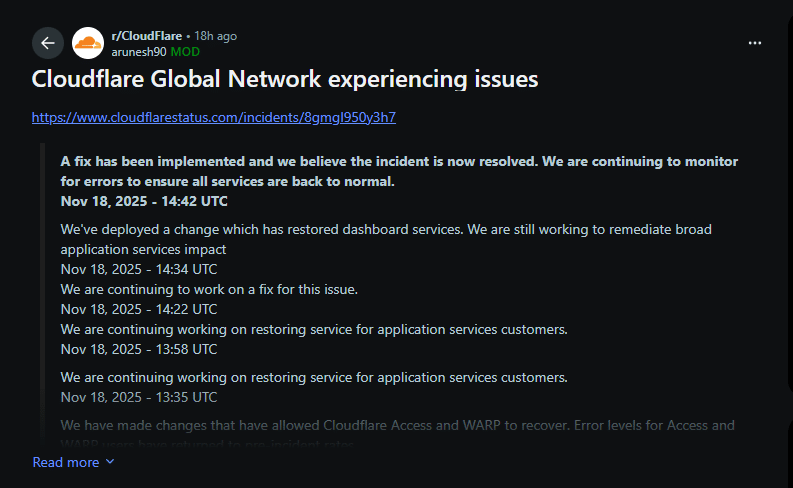The width and height of the screenshot is (793, 488).
Task: Click the continuing to work on fix line
Action: click(x=209, y=289)
